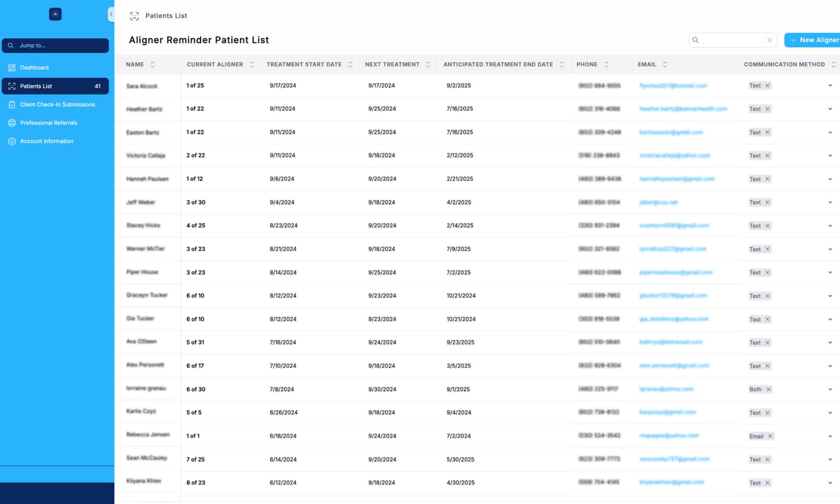Sort table by Next Treatment header
Screen dimensions: 840x504
point(392,65)
